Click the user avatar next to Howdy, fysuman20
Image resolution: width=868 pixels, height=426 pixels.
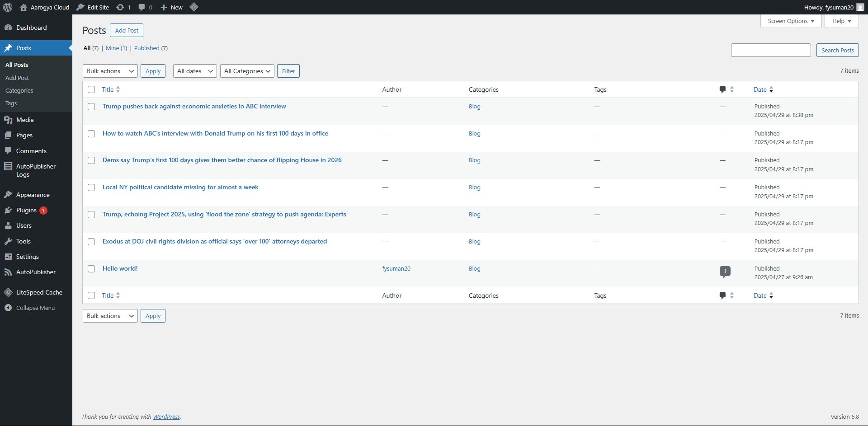coord(860,7)
